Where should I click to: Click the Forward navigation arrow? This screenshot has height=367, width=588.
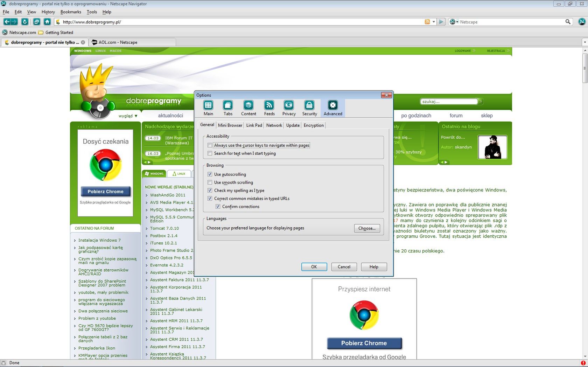click(14, 22)
